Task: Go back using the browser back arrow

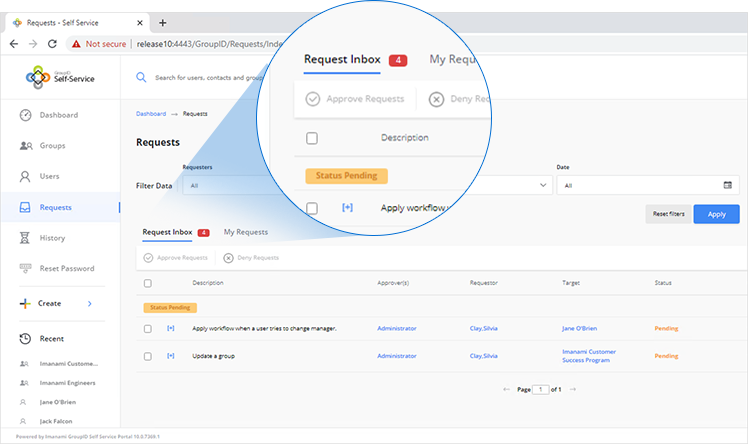Action: coord(14,44)
